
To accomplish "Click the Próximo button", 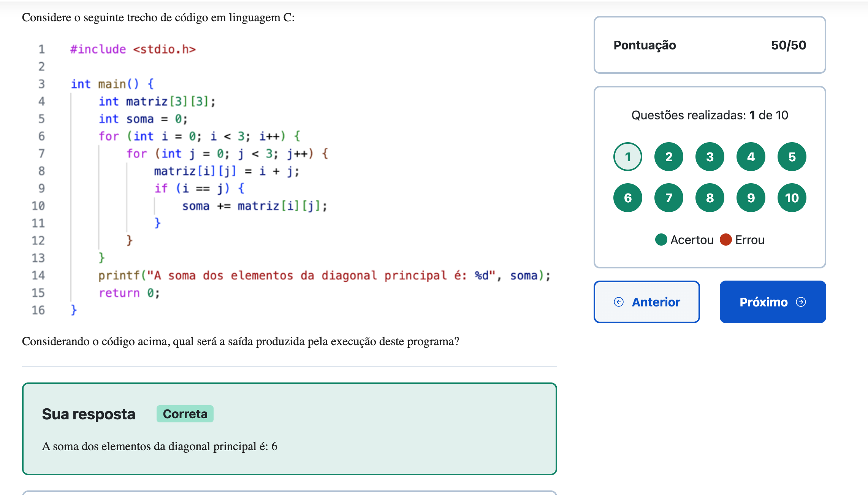I will coord(772,302).
